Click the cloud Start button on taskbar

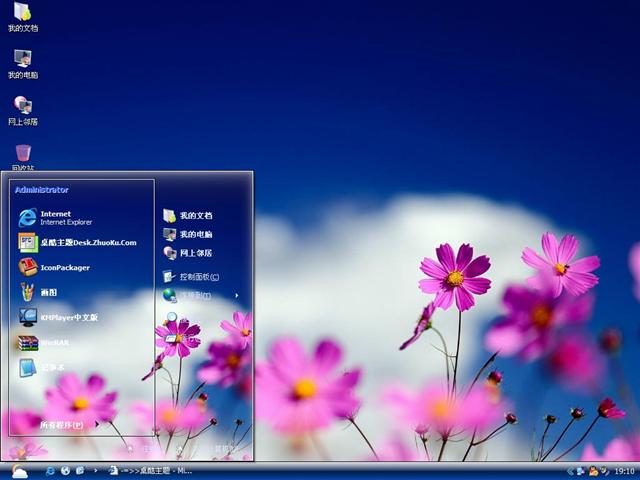19,471
